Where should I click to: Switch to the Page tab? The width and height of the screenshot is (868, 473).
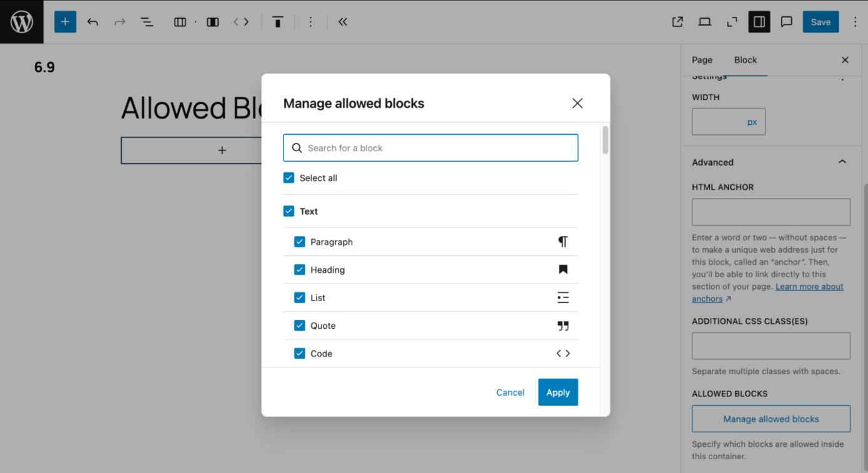coord(702,60)
